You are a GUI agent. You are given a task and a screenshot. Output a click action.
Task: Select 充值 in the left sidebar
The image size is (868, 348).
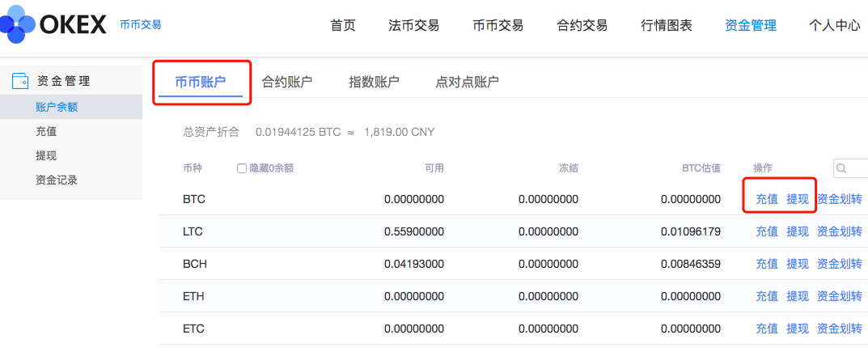(46, 131)
